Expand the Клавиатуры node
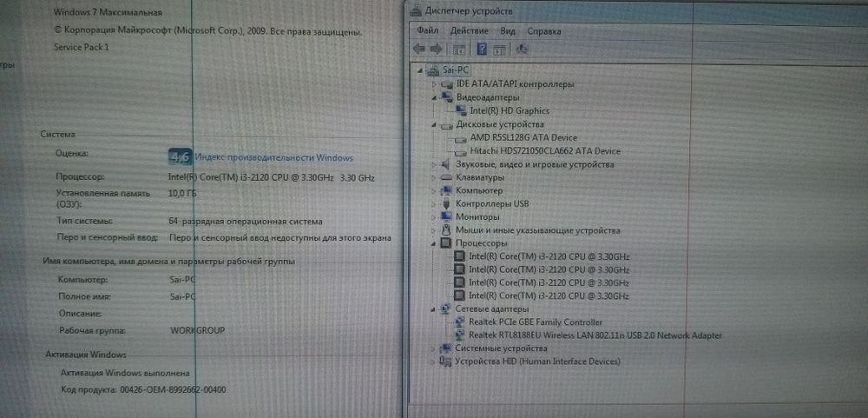This screenshot has width=868, height=418. [x=434, y=178]
